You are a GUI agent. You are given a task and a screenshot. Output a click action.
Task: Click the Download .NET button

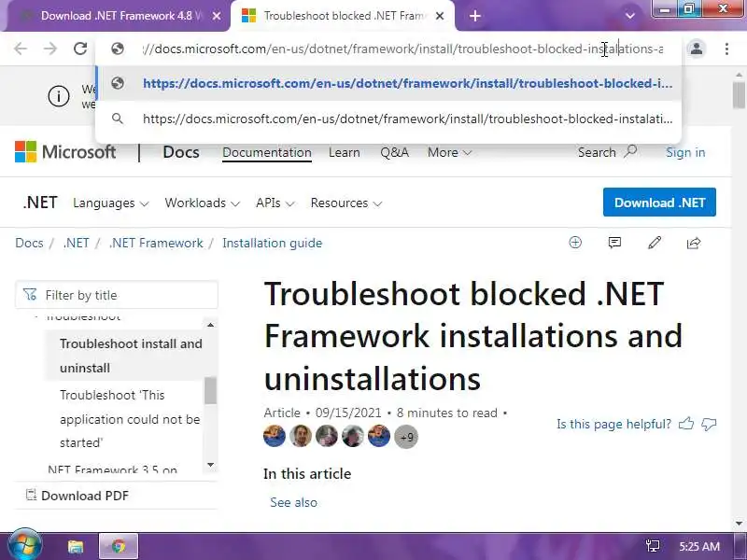pos(659,203)
